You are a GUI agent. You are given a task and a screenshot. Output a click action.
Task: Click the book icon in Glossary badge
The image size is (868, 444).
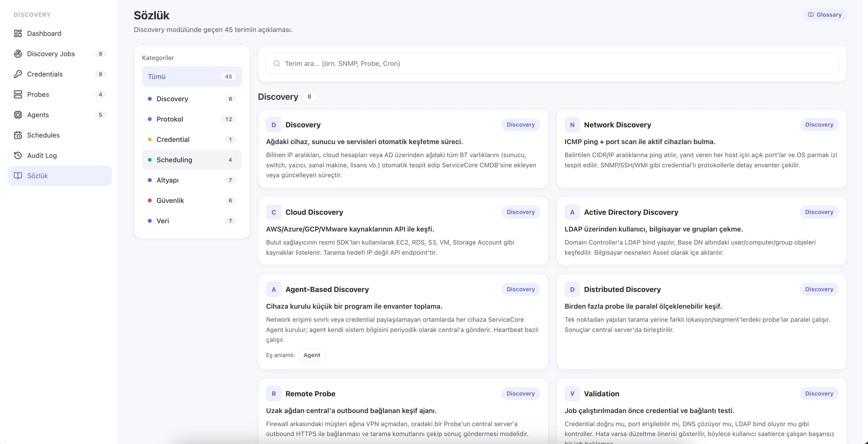coord(811,15)
